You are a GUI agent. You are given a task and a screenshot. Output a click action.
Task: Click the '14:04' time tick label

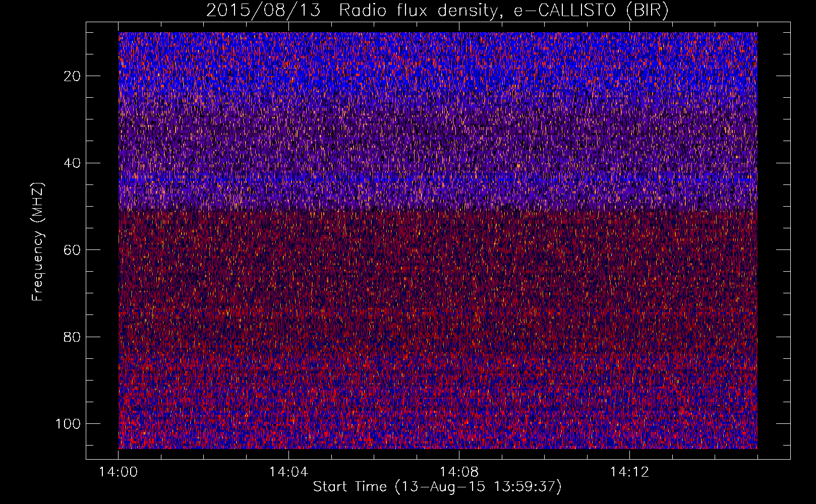pos(288,472)
